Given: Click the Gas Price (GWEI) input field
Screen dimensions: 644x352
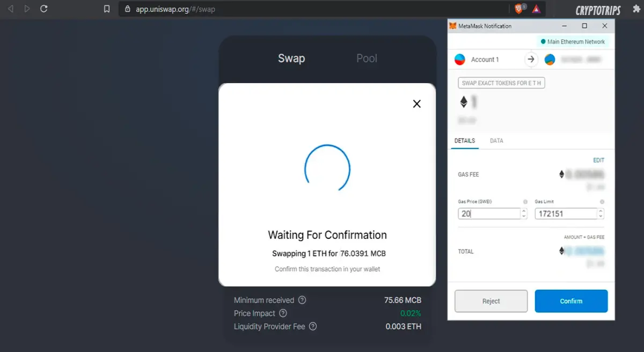Looking at the screenshot, I should click(x=489, y=214).
